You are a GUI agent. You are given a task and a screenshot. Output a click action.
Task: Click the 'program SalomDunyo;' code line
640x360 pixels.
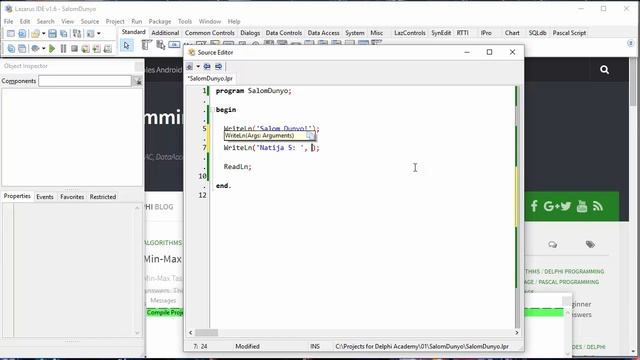pyautogui.click(x=253, y=91)
